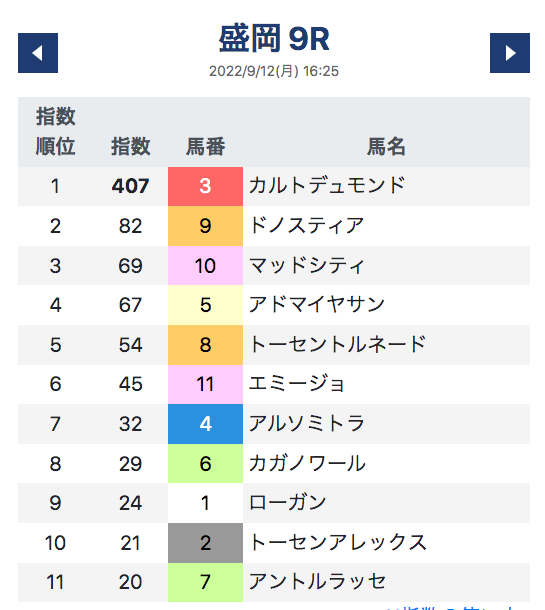Select the red horse number 3 cell
The width and height of the screenshot is (545, 610).
pos(205,186)
